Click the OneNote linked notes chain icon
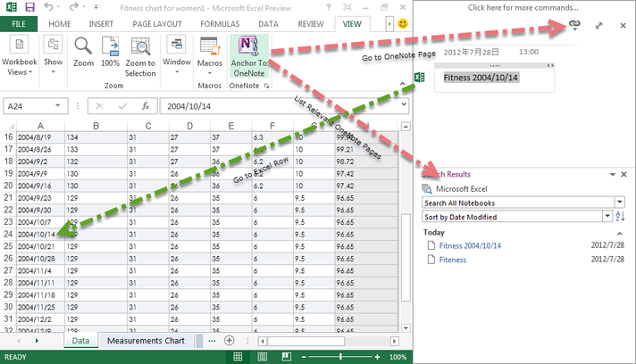This screenshot has height=364, width=636. coord(574,25)
